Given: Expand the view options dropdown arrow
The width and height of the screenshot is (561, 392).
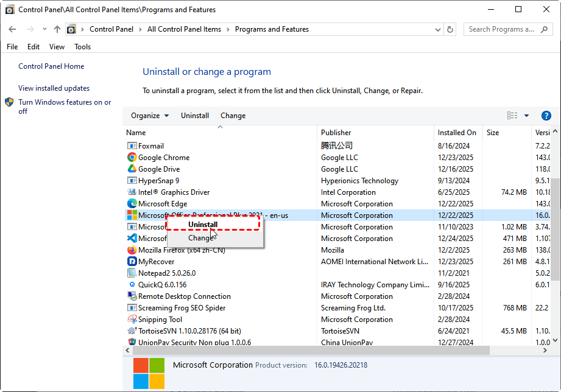Looking at the screenshot, I should coord(526,116).
